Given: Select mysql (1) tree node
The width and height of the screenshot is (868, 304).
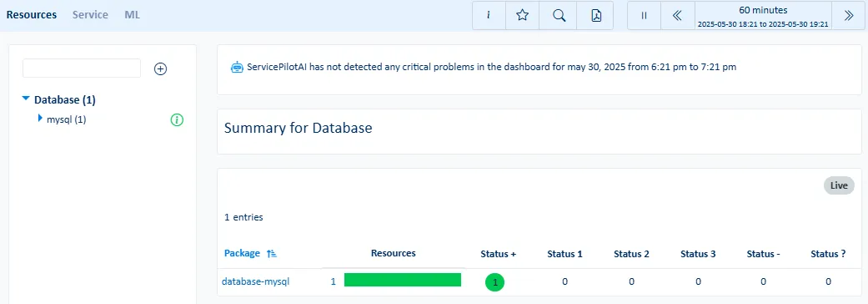Looking at the screenshot, I should click(x=67, y=119).
